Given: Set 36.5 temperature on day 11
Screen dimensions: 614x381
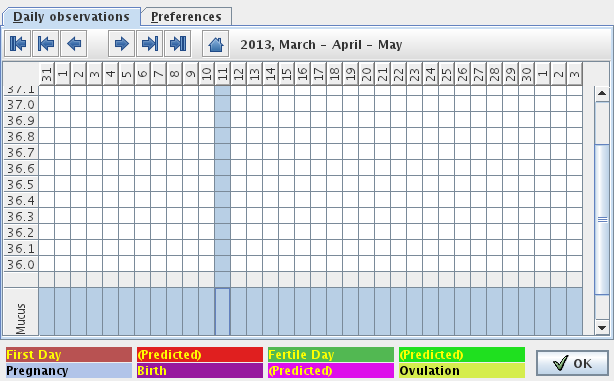Looking at the screenshot, I should (222, 184).
